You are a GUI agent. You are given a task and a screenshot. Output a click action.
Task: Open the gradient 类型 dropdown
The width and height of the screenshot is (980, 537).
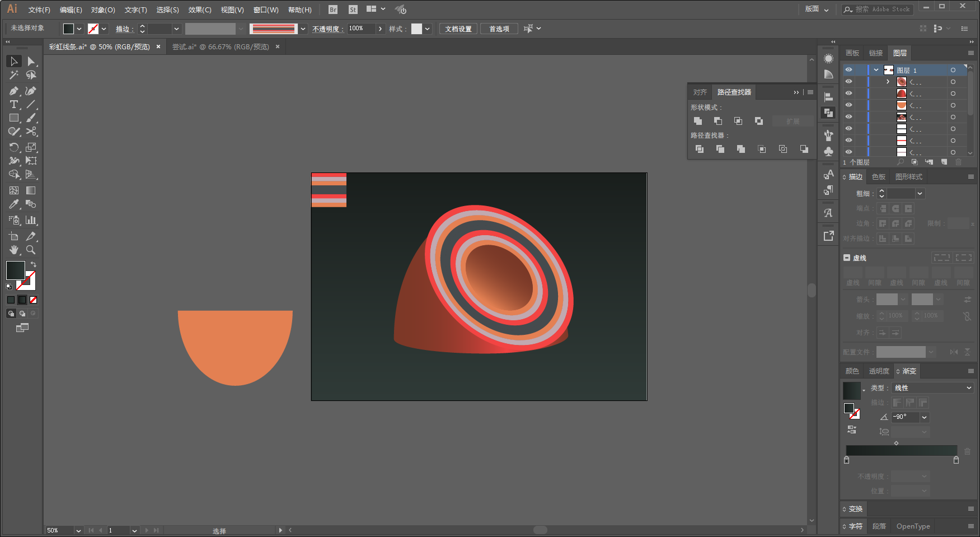point(933,388)
